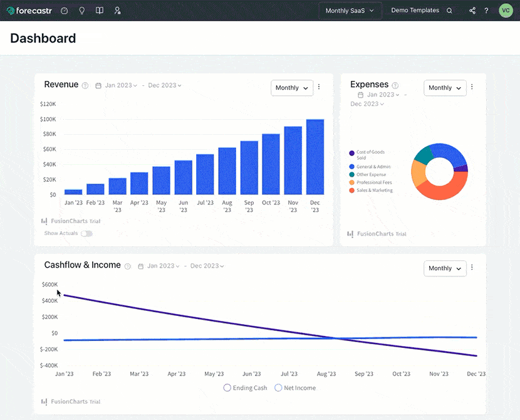The width and height of the screenshot is (520, 420).
Task: Click the forecastr logo
Action: [29, 11]
